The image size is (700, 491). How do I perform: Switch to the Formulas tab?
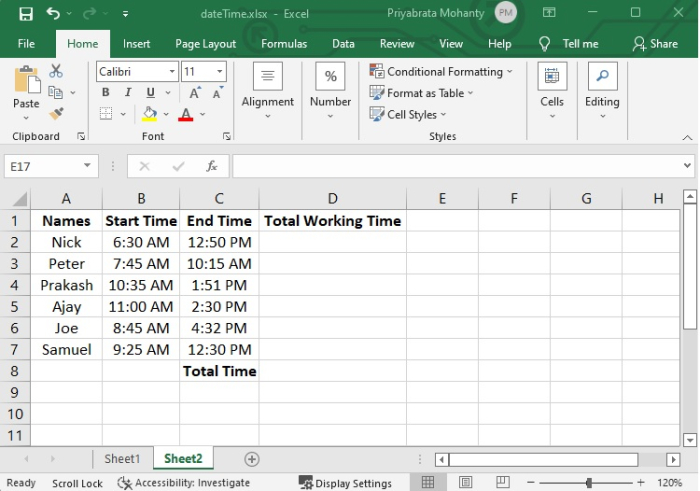tap(284, 44)
